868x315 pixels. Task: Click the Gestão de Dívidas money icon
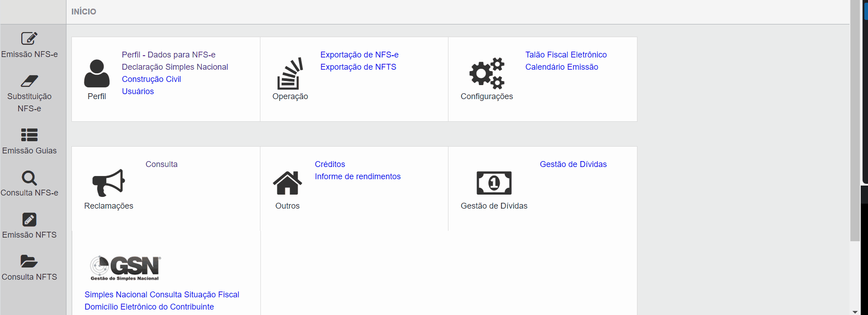(494, 183)
